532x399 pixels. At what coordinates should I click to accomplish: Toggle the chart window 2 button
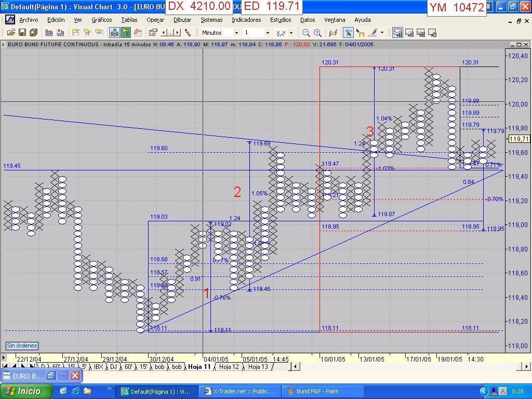pyautogui.click(x=409, y=33)
